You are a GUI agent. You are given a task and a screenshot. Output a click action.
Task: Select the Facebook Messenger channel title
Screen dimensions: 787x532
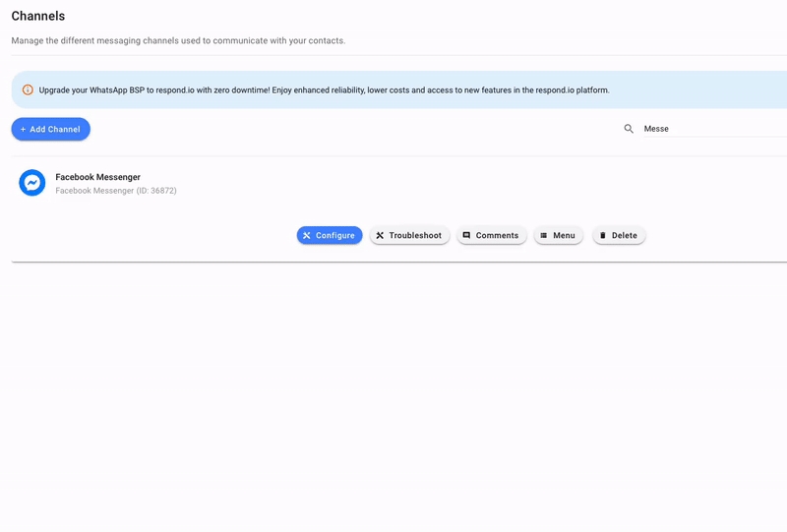point(97,177)
